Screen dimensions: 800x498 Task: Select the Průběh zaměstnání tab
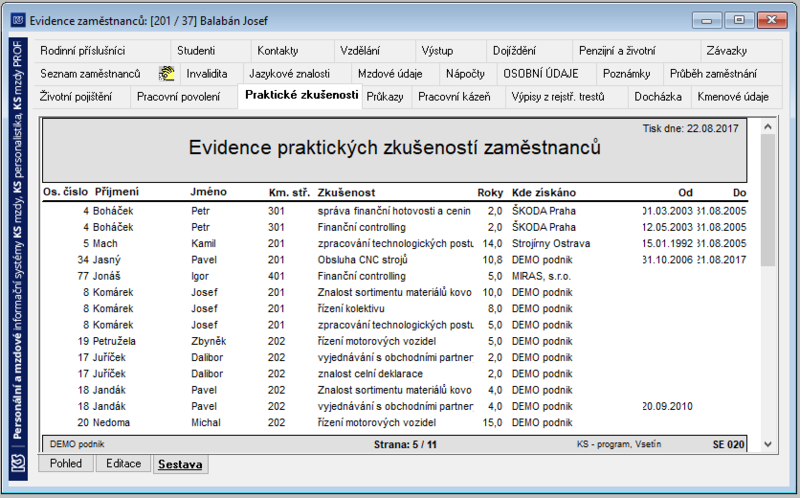(x=722, y=74)
